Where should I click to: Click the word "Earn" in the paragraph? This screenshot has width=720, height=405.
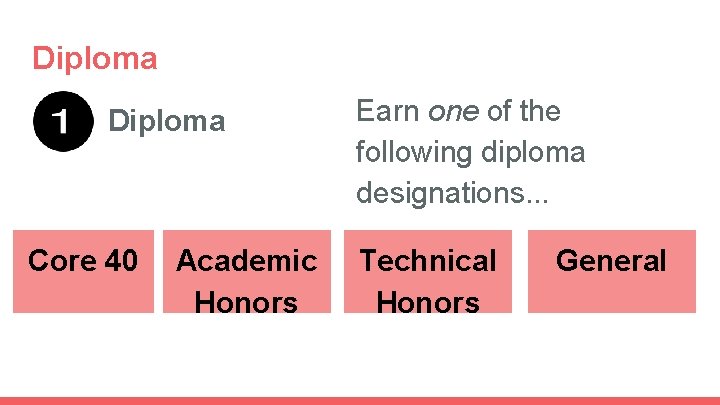pyautogui.click(x=388, y=112)
